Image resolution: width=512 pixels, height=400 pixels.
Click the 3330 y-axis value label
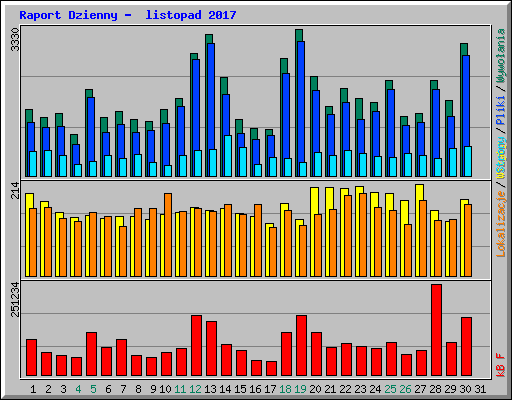[15, 40]
